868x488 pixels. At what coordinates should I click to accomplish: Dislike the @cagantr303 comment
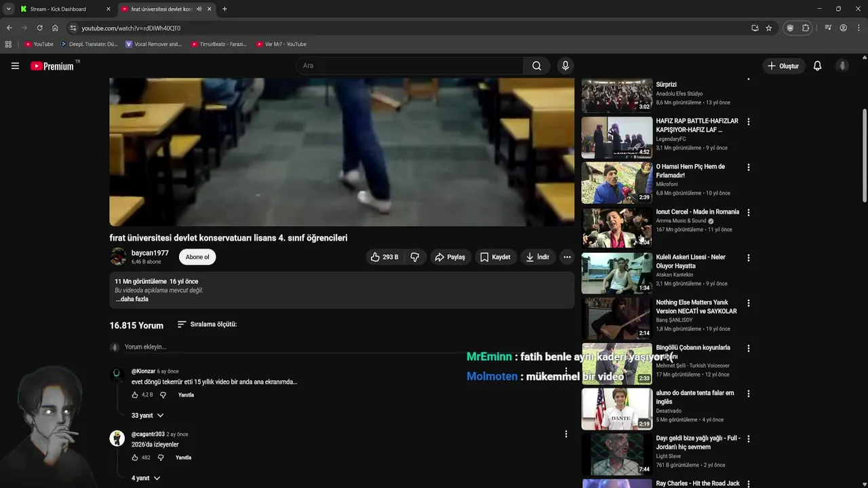pos(161,457)
